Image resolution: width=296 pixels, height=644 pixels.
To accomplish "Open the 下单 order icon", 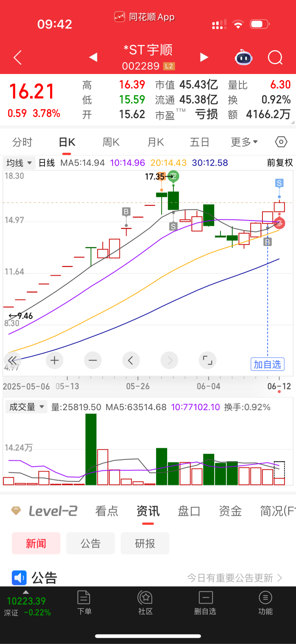I will coord(84,602).
